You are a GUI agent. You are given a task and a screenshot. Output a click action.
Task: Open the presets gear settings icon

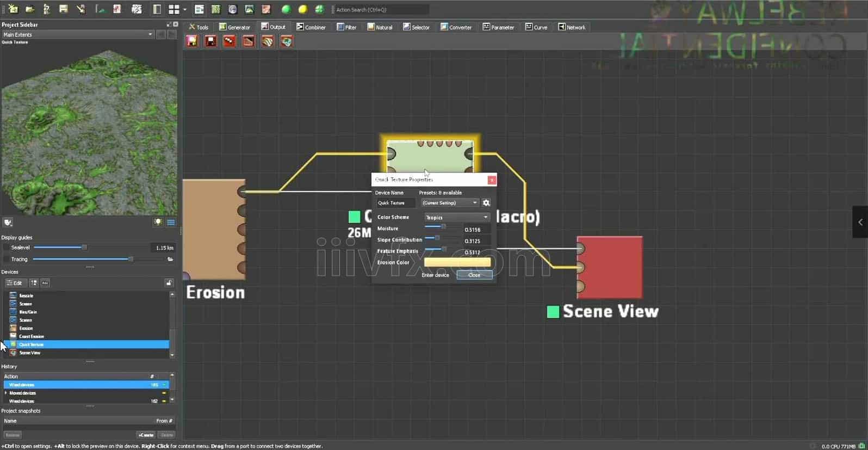click(x=486, y=203)
